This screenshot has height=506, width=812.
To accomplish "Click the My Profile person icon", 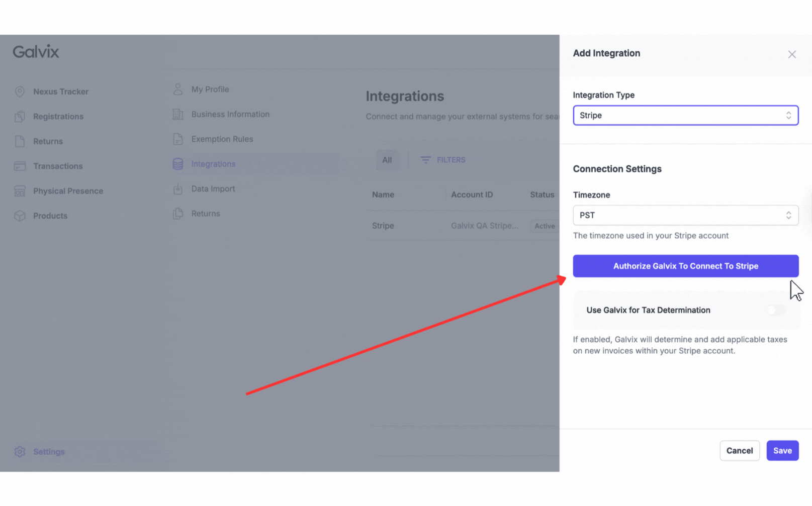I will point(178,89).
